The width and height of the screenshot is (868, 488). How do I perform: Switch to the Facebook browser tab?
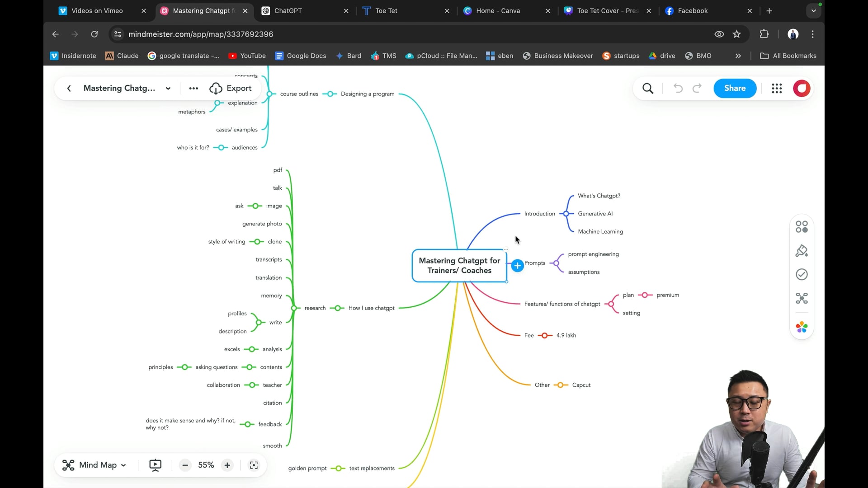708,11
